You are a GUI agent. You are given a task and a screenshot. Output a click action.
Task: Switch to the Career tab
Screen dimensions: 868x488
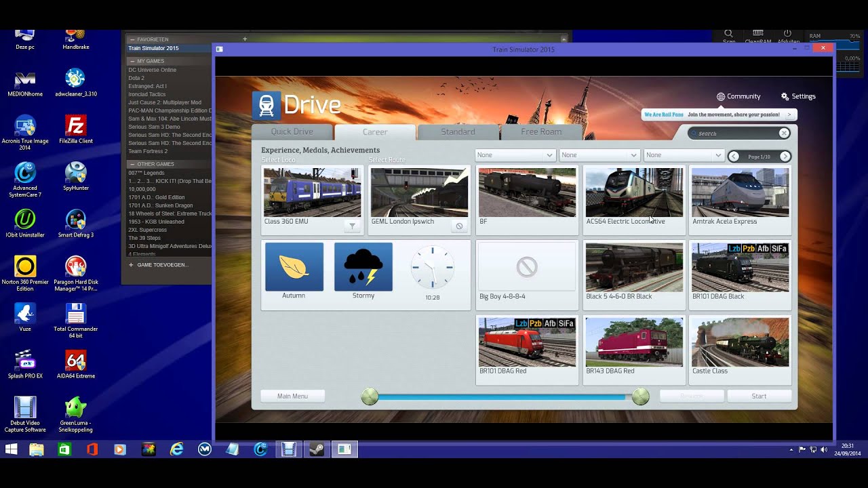point(375,132)
